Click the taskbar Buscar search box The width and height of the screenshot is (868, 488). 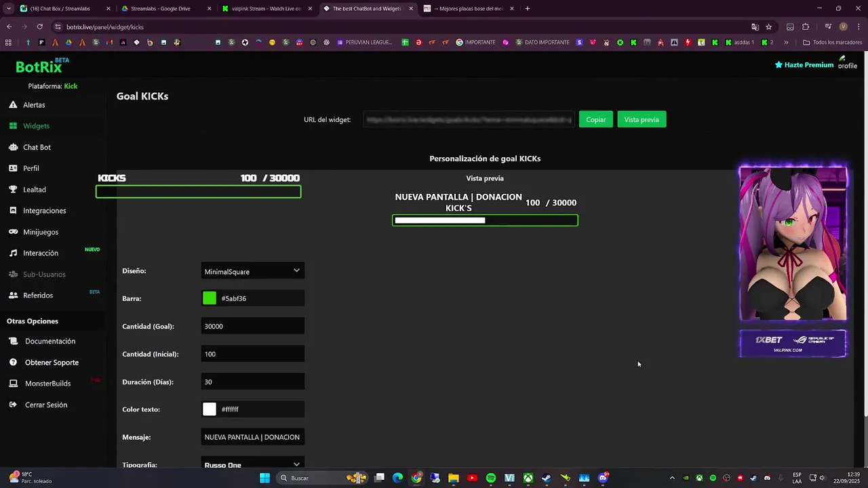(322, 478)
